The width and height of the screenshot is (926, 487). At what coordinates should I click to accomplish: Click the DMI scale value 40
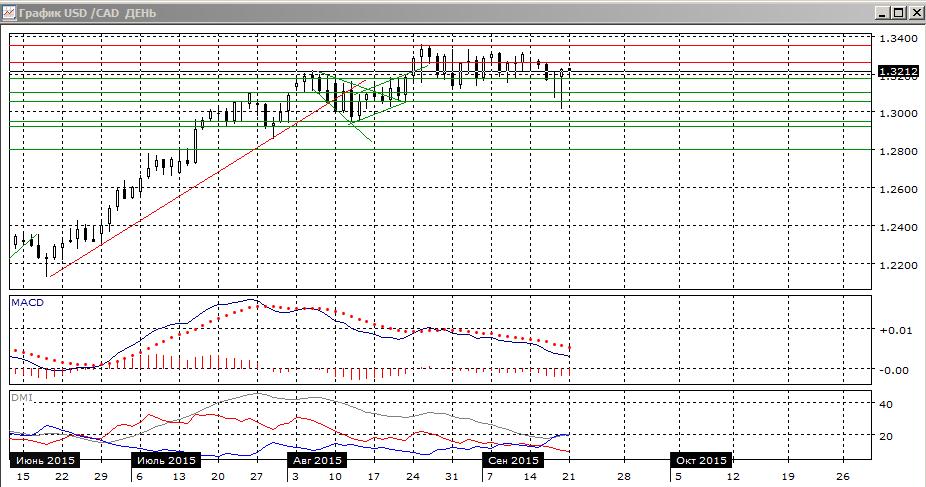click(x=886, y=405)
